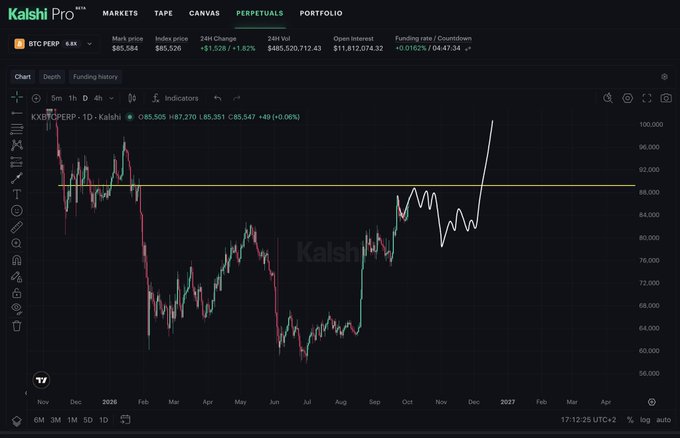Switch to the 1h timeframe
This screenshot has height=438, width=680.
72,98
